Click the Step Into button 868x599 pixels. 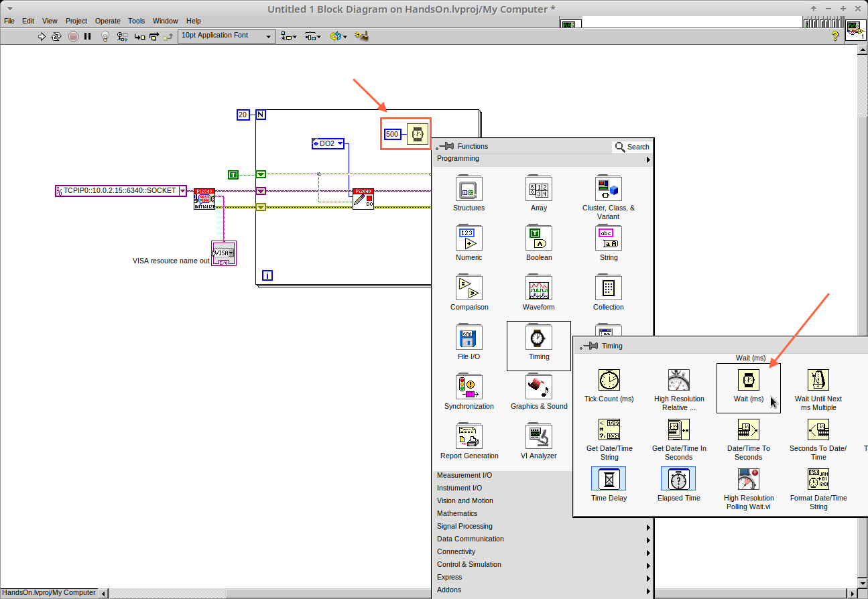139,36
